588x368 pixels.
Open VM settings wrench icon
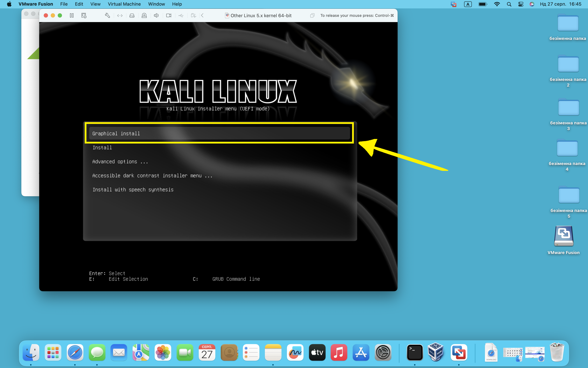click(x=107, y=16)
